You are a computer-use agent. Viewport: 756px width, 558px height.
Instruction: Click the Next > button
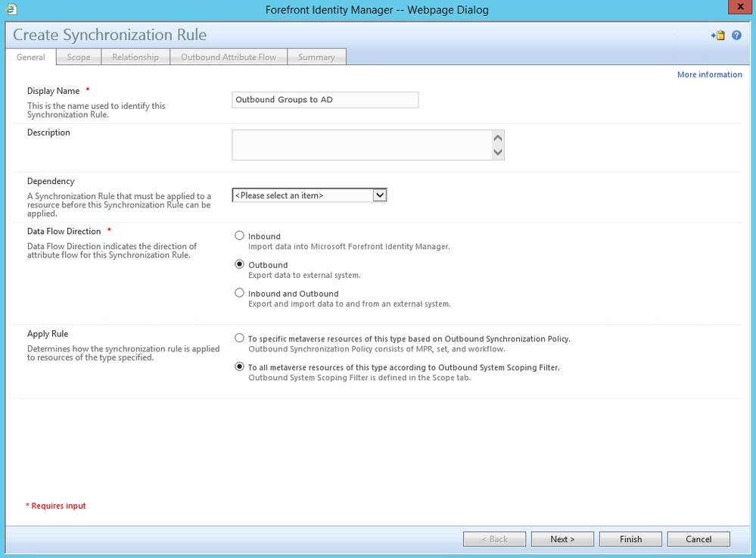(x=562, y=539)
